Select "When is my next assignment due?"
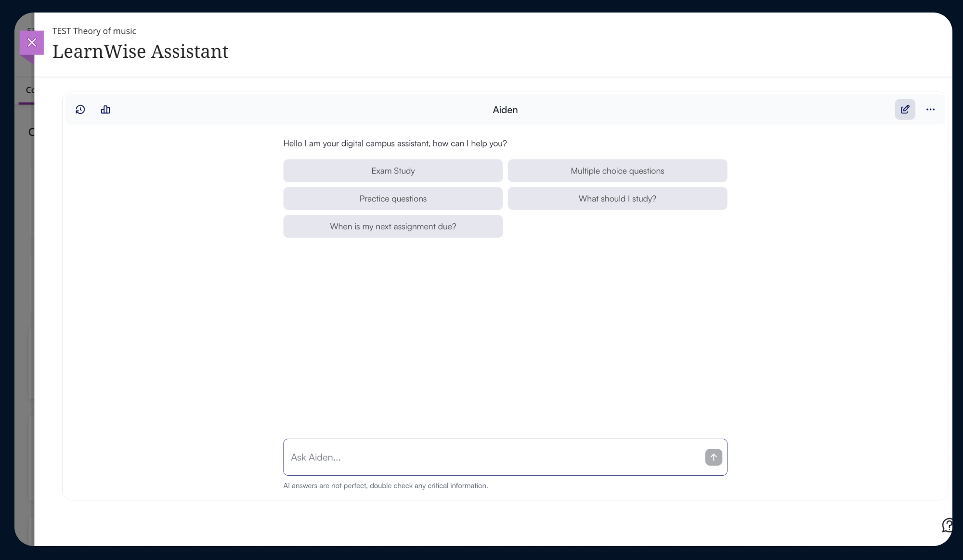 (393, 227)
